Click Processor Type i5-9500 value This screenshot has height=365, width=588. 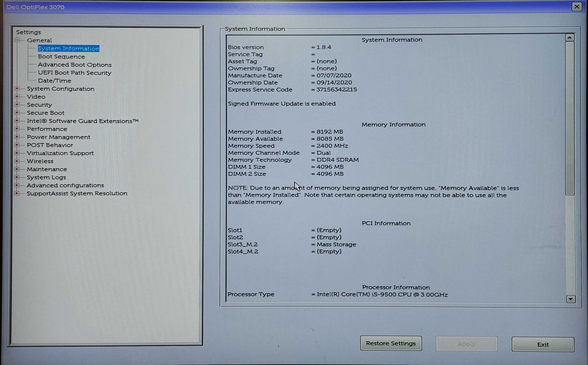click(382, 295)
